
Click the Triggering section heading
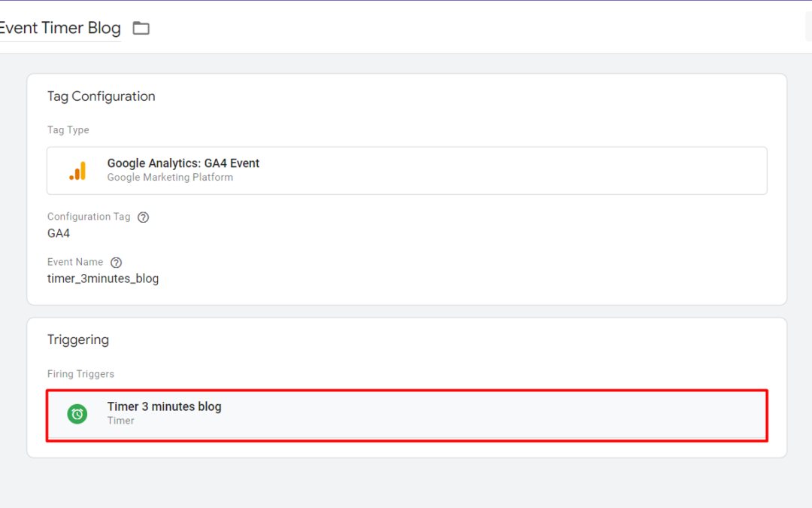[x=78, y=339]
